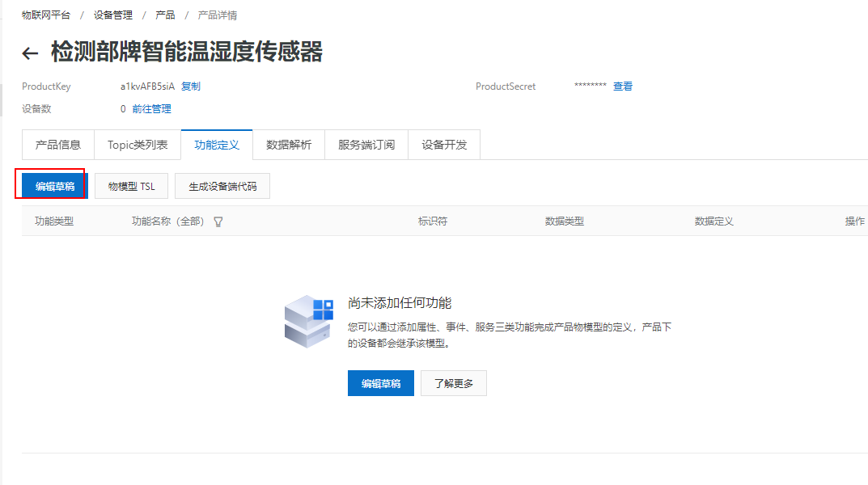
Task: Copy the ProductKey with 复制
Action: [x=190, y=86]
